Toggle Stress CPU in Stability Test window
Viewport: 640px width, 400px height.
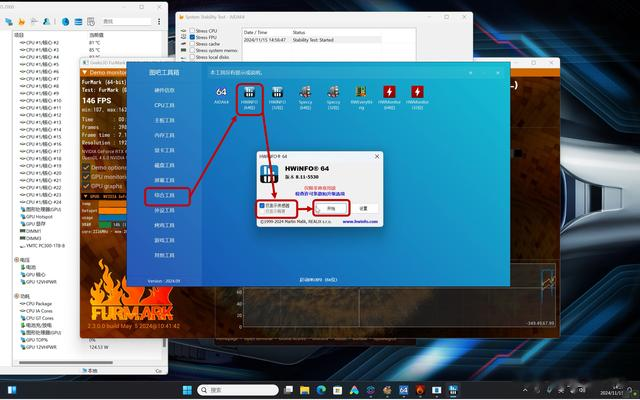192,31
